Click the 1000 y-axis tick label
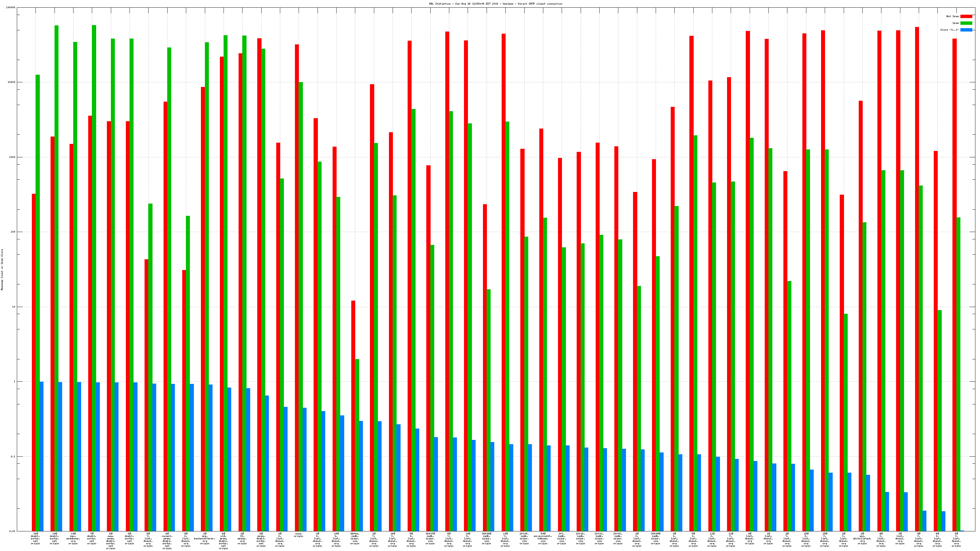The width and height of the screenshot is (980, 551). point(12,157)
